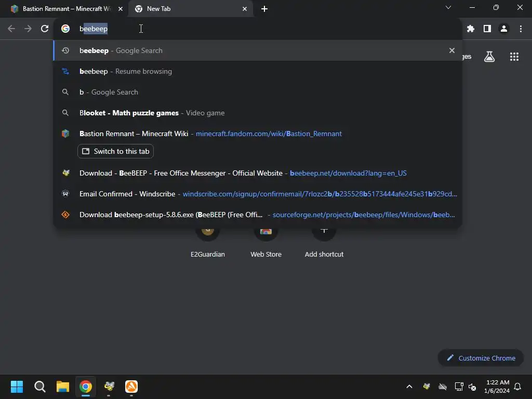Pick the Bastion Remnant Minecraft Wiki suggestion
This screenshot has width=532, height=399.
[x=258, y=134]
